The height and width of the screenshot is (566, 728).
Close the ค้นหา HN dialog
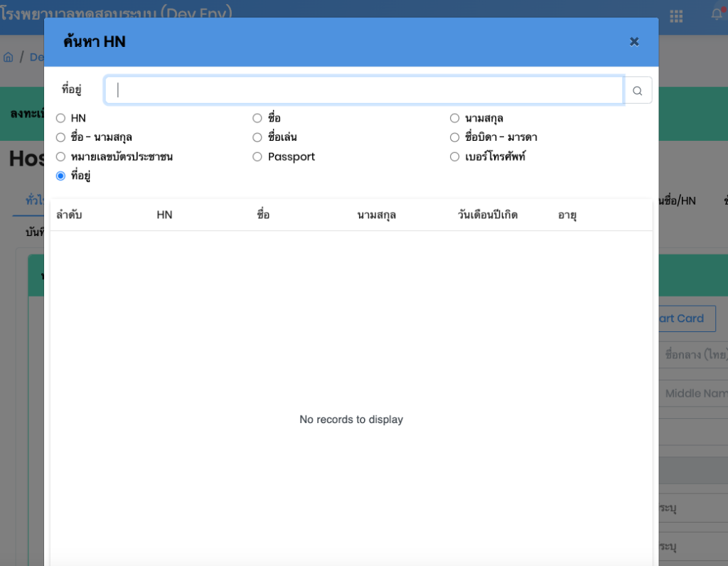[634, 42]
